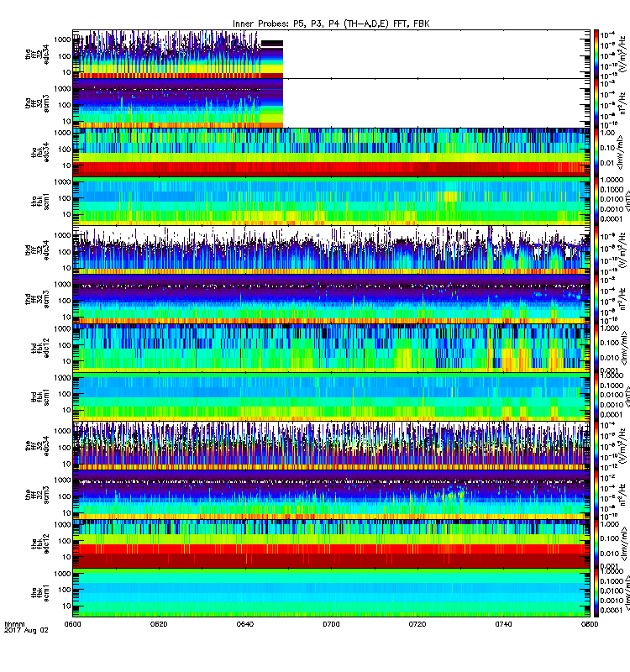Click inside the tha fbk edc34 spectrogram
Viewport: 630px width, 672px height.
tap(331, 152)
